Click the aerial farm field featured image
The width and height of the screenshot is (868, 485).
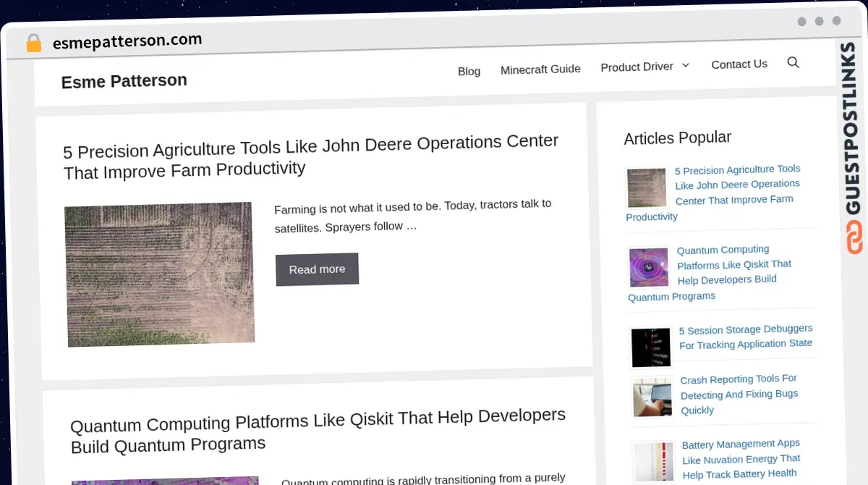pyautogui.click(x=159, y=274)
